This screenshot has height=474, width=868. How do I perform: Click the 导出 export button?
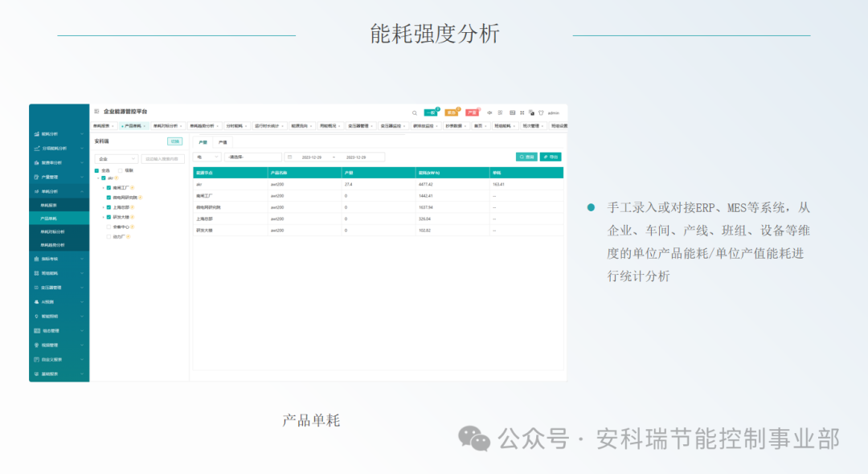pyautogui.click(x=553, y=157)
